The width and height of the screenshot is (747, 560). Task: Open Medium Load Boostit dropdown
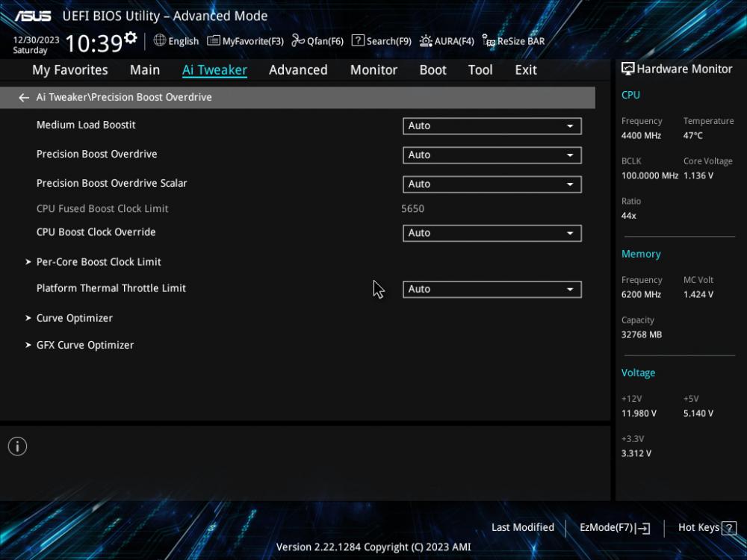point(492,125)
